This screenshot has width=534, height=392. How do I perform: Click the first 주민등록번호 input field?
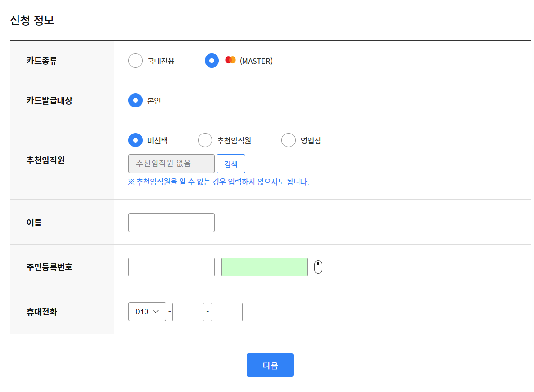[x=171, y=267]
